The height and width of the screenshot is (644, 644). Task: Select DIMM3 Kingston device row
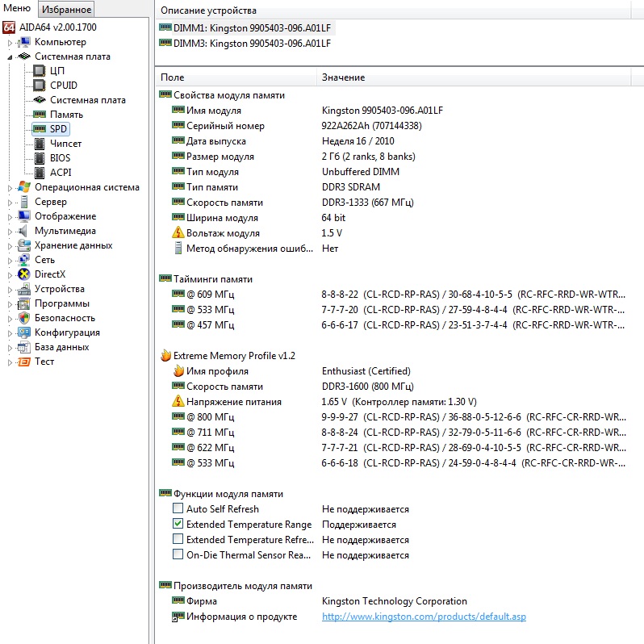245,43
